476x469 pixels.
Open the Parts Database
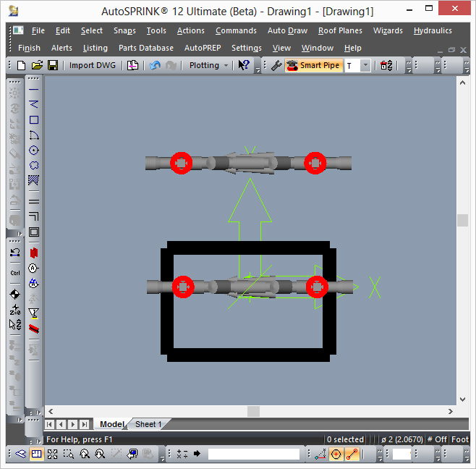point(145,48)
